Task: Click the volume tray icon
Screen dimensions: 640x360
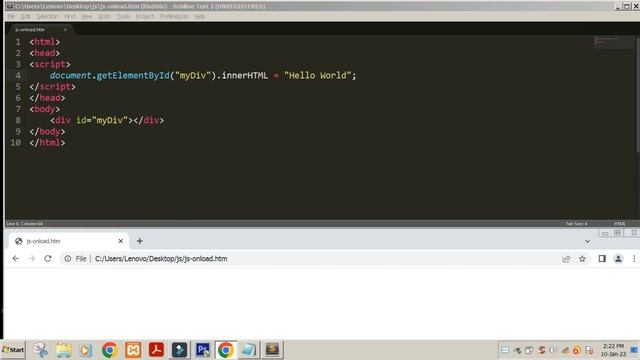Action: (x=553, y=350)
